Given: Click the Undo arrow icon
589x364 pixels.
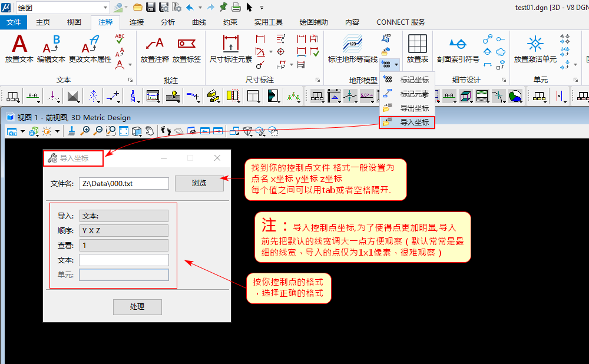Looking at the screenshot, I should click(x=190, y=7).
